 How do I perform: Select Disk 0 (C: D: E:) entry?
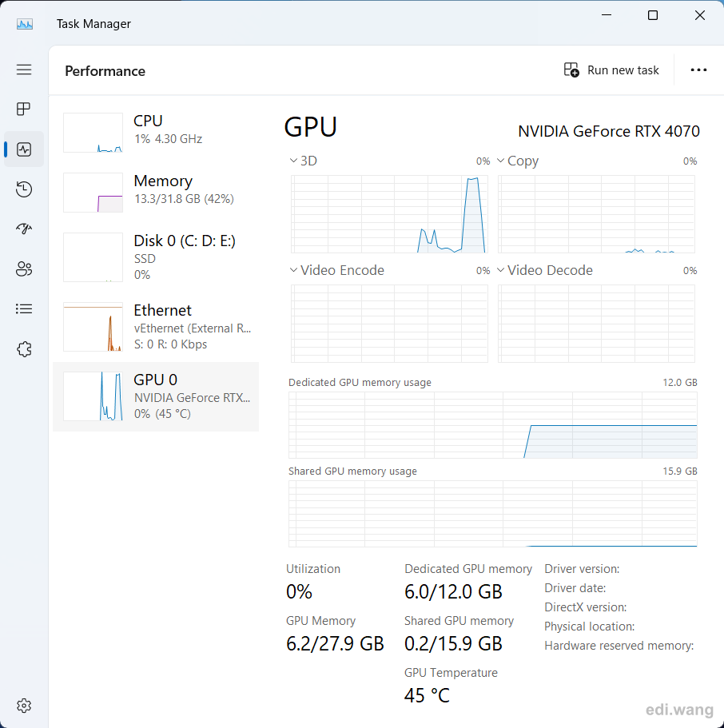click(156, 257)
